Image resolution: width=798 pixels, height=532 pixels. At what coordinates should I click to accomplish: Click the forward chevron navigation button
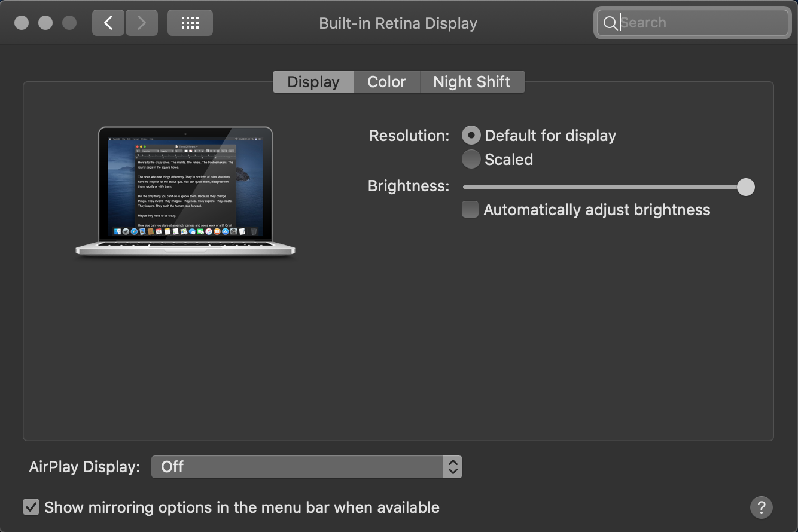point(142,23)
